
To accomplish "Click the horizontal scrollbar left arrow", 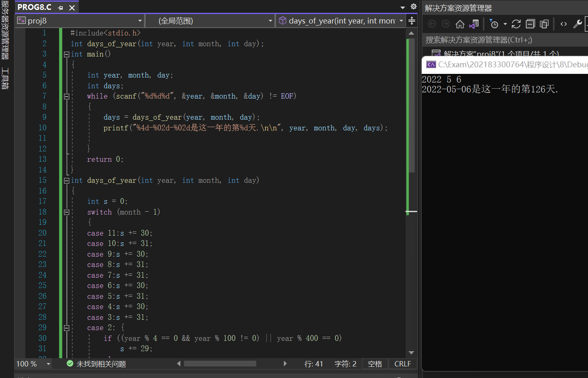I will point(179,364).
